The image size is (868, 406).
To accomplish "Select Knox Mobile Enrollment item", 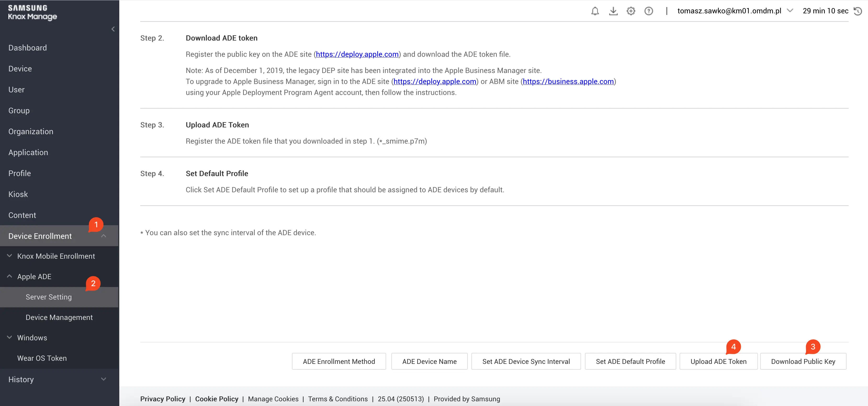I will point(56,256).
